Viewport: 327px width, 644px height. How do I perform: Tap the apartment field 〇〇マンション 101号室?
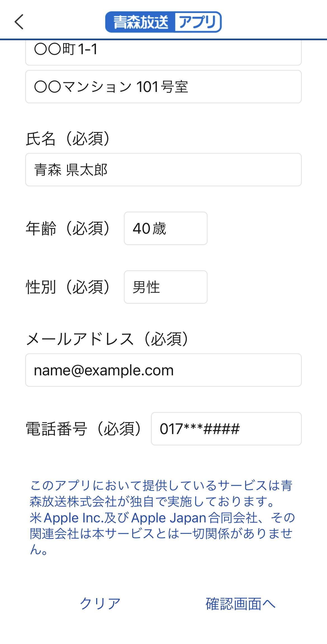pos(163,87)
